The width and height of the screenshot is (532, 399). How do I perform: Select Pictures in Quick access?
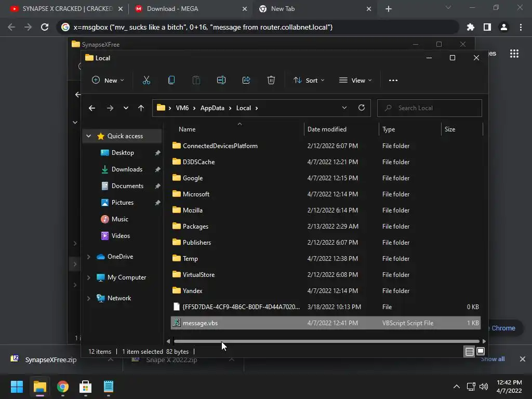(x=123, y=203)
